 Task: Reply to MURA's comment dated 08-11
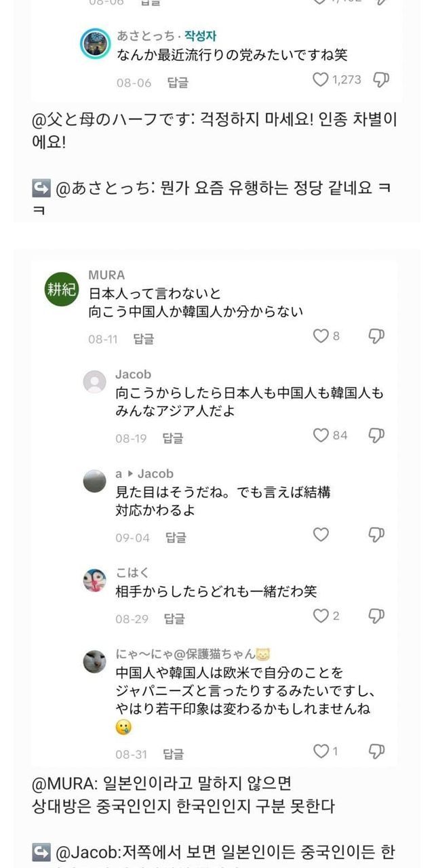coord(143,338)
